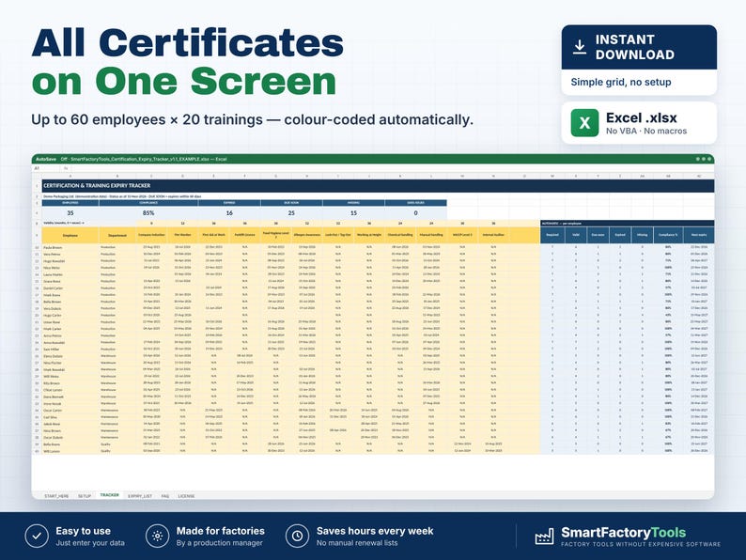Click the Allergen Awareness column header
Viewport: 746px width, 560px height.
click(307, 235)
